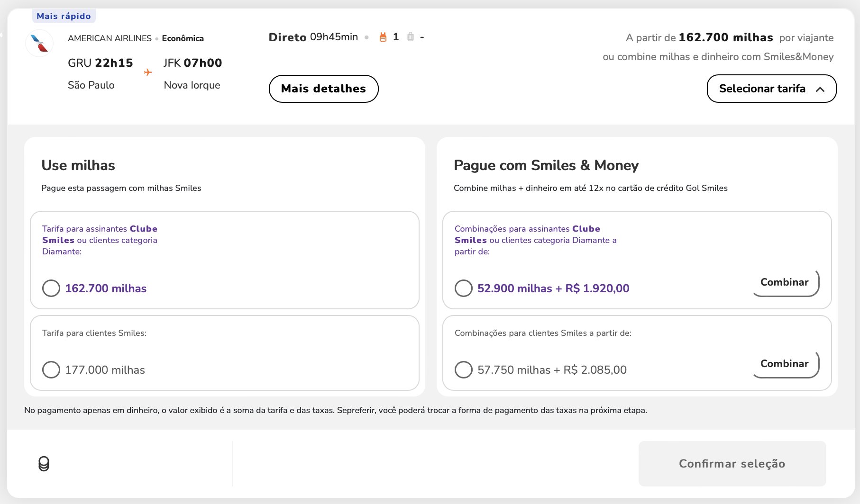Click the orange carry-on bag icon
860x504 pixels.
click(x=383, y=37)
